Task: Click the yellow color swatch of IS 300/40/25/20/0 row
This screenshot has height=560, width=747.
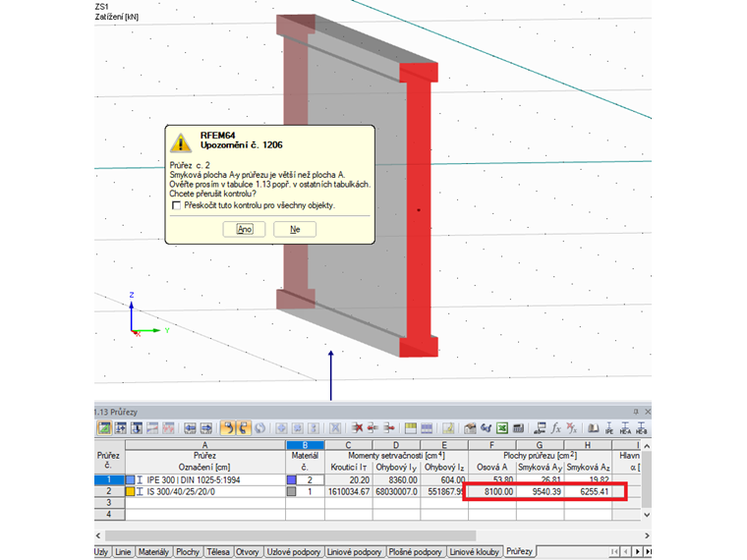Action: tap(131, 491)
